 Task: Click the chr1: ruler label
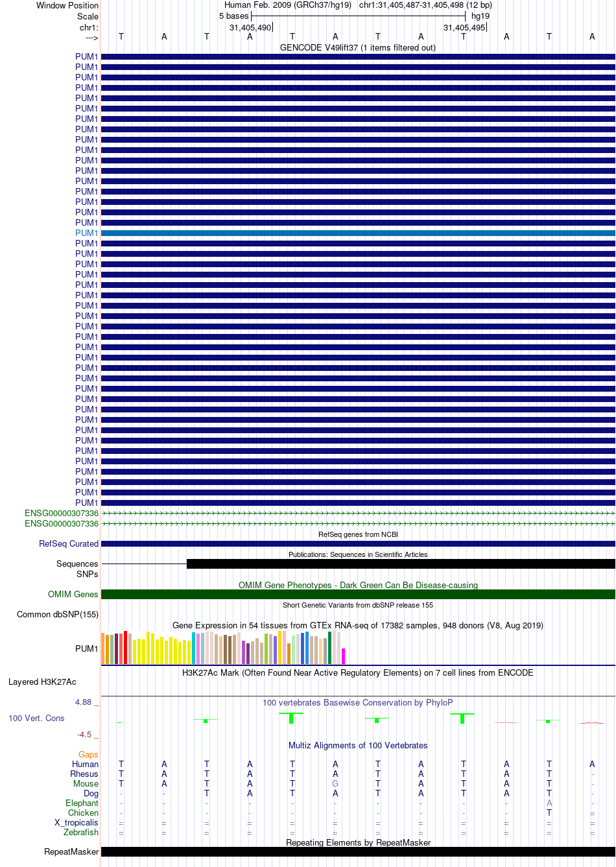pyautogui.click(x=89, y=27)
